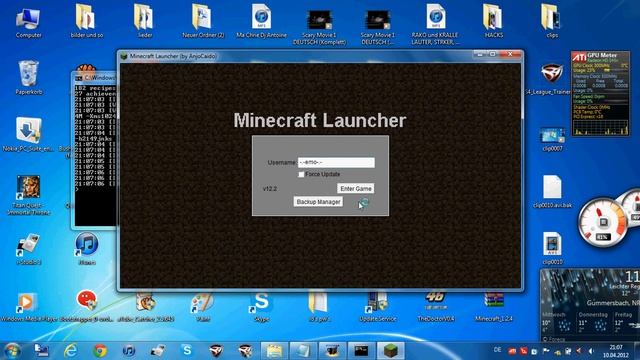This screenshot has height=360, width=640.
Task: Launch Google Chrome from taskbar
Action: click(100, 350)
